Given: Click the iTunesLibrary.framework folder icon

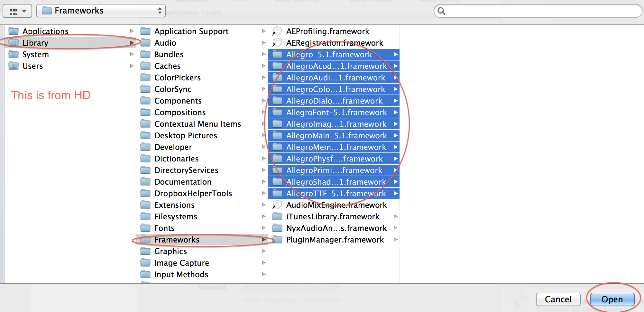Looking at the screenshot, I should click(277, 216).
